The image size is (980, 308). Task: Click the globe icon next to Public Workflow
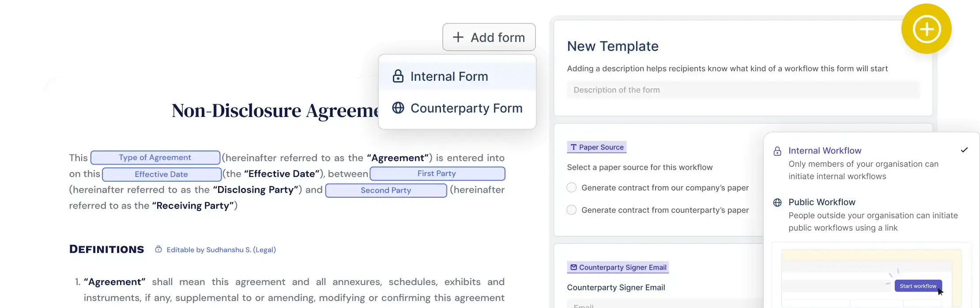pos(777,203)
